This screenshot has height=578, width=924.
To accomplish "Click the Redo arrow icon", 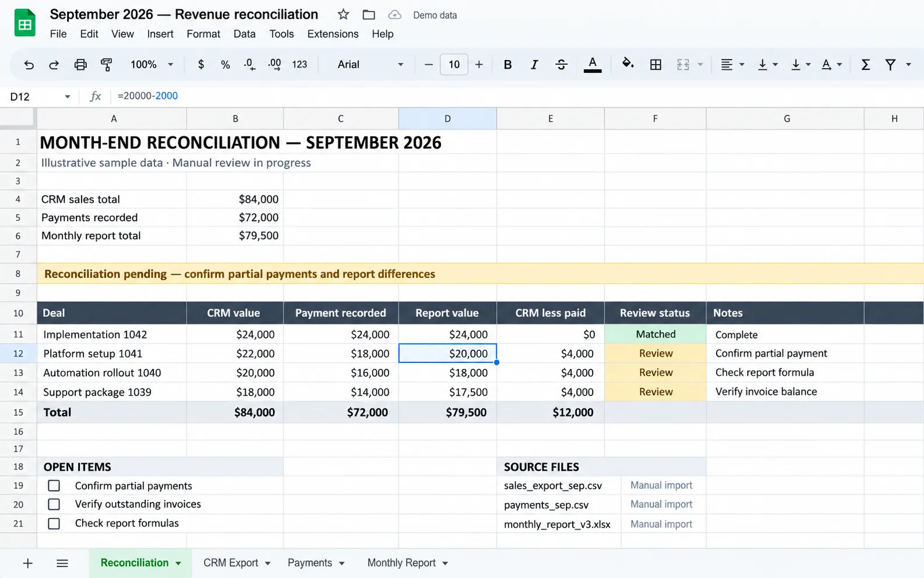I will [x=54, y=65].
